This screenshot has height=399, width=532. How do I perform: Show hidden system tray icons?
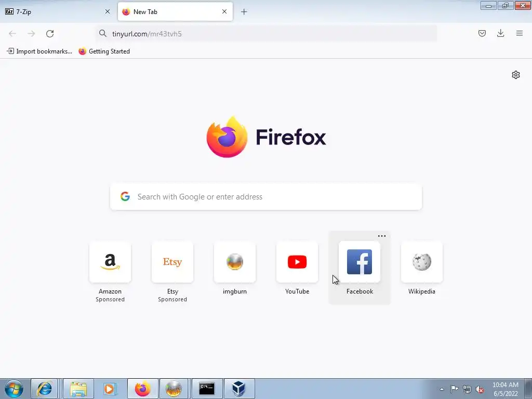pos(442,389)
